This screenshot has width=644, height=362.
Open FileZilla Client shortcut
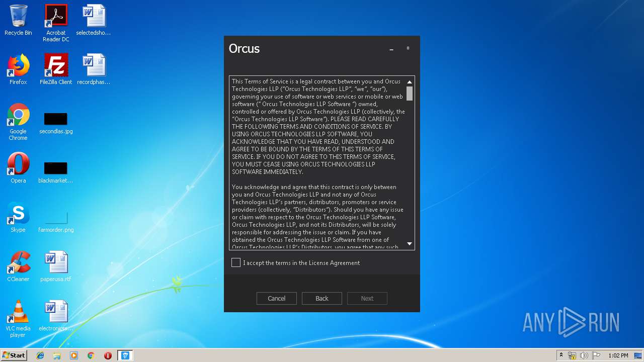pos(56,70)
